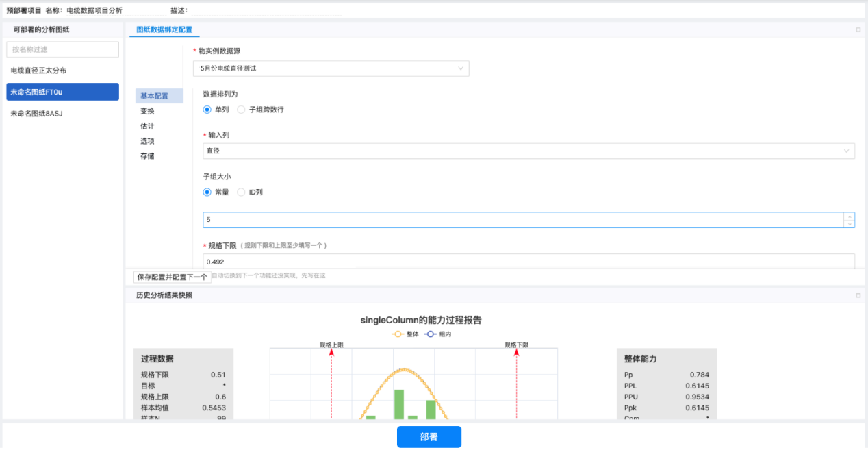
Task: Increase subgroup size with the up arrow
Action: click(x=850, y=216)
